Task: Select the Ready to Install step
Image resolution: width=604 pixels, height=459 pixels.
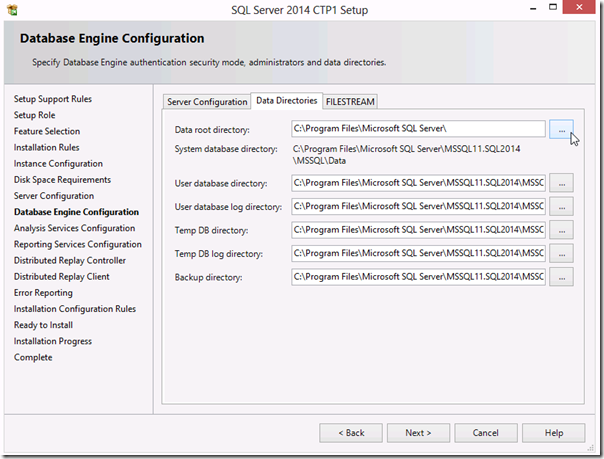Action: (43, 325)
